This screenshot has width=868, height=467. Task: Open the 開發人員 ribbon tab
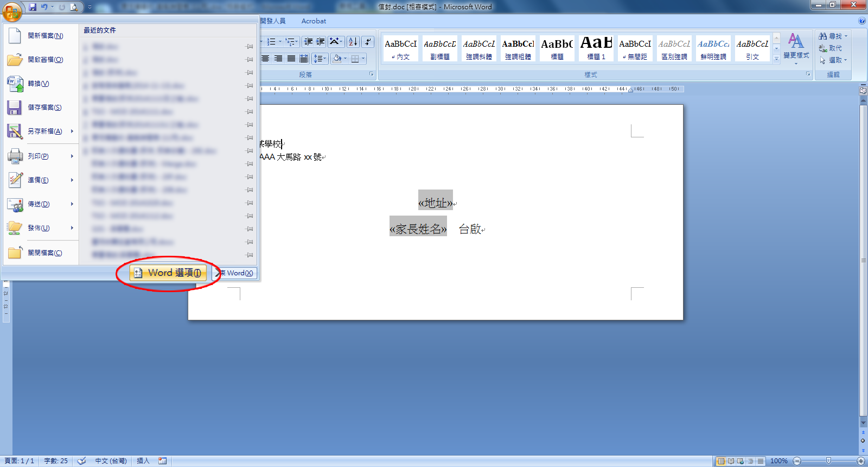[x=273, y=21]
